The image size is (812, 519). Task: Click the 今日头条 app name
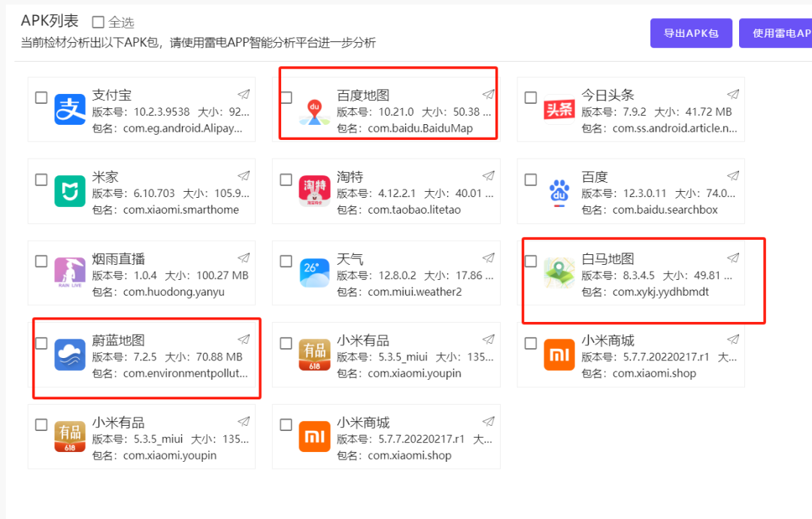607,96
